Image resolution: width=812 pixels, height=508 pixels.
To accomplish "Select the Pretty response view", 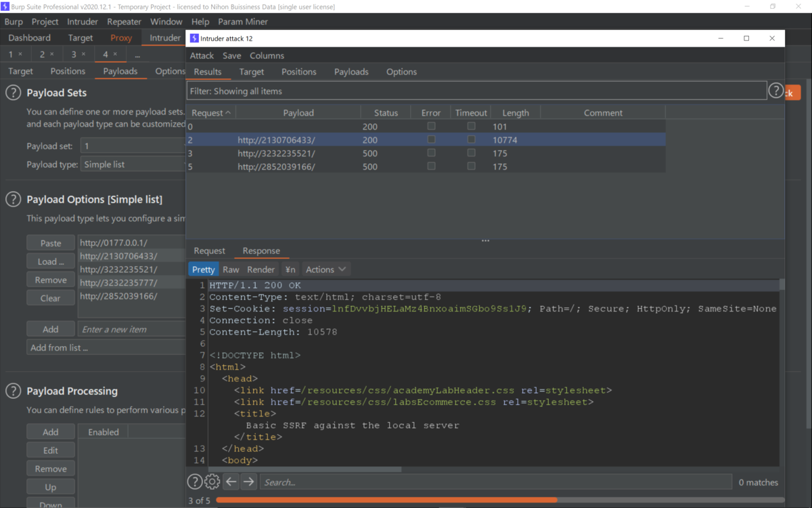I will click(x=203, y=269).
